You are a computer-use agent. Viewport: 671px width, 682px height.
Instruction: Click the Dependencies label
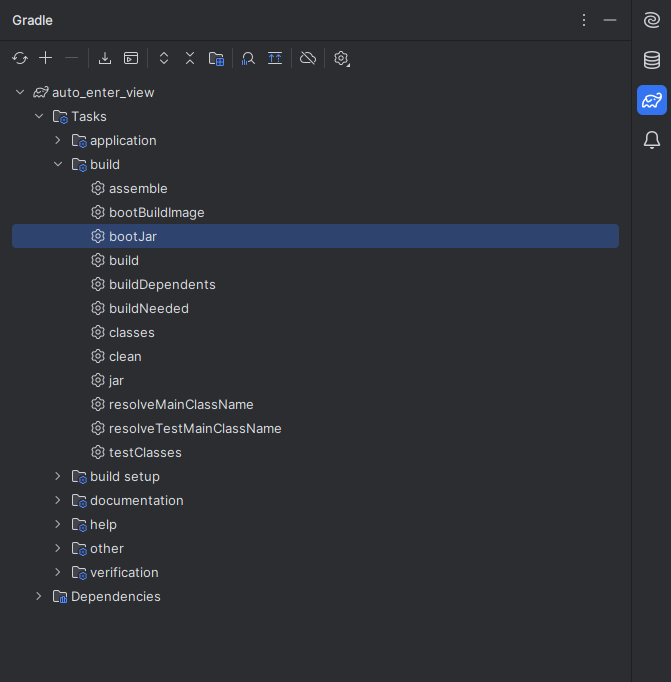[x=116, y=596]
